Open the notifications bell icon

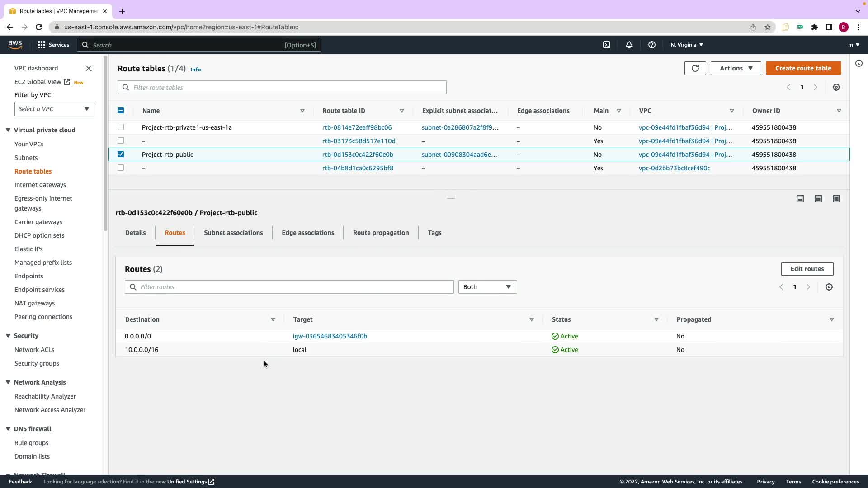point(629,45)
